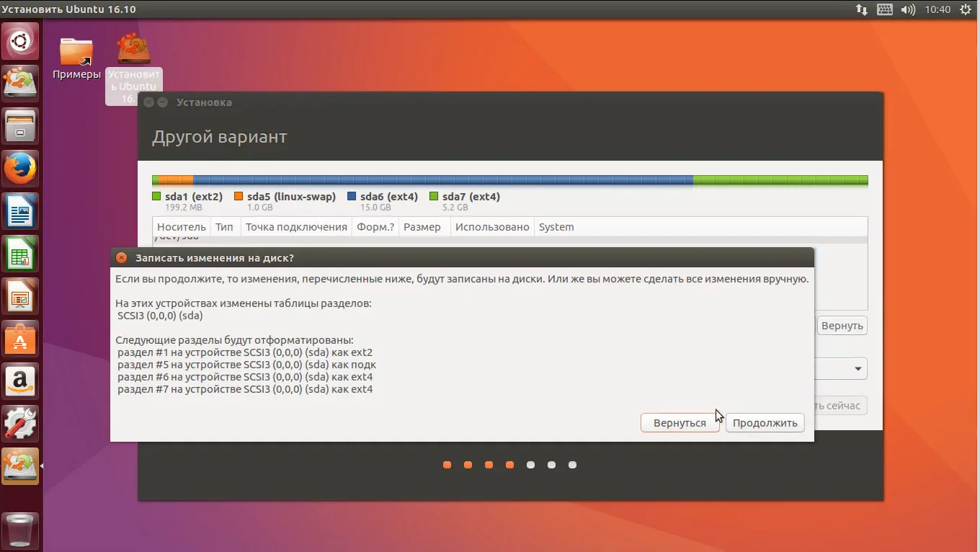Click the orange sda5 legend color square

[x=239, y=196]
